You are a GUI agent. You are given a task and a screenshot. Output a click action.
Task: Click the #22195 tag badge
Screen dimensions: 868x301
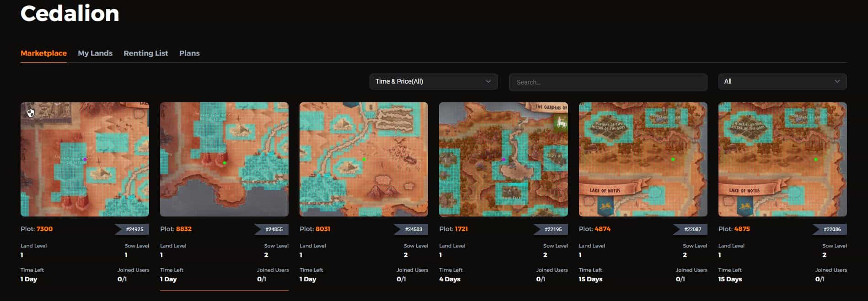551,229
